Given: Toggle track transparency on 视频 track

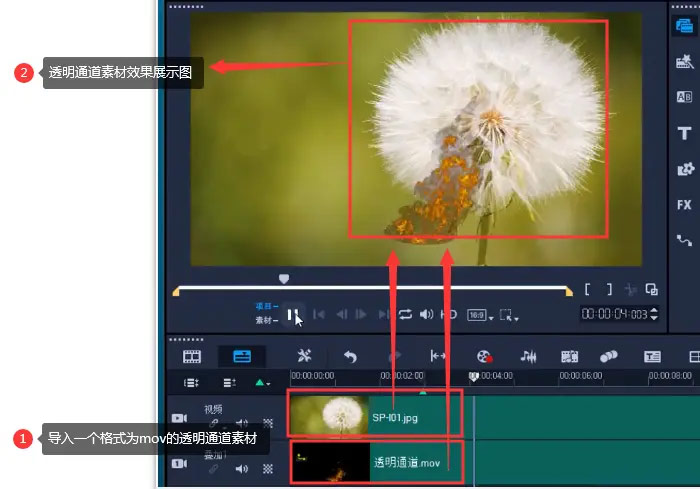Looking at the screenshot, I should (x=267, y=423).
